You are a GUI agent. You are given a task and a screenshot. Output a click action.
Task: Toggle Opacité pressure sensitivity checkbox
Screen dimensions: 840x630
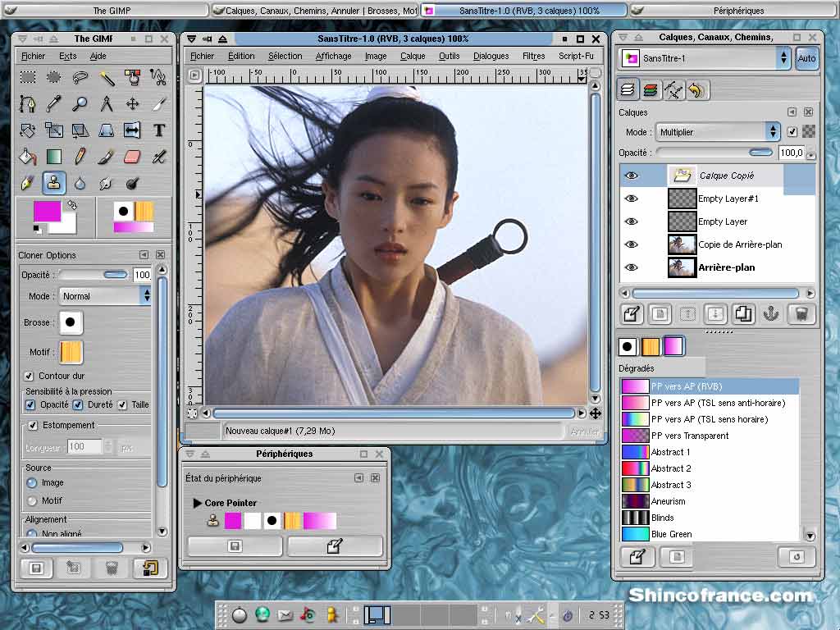point(30,404)
